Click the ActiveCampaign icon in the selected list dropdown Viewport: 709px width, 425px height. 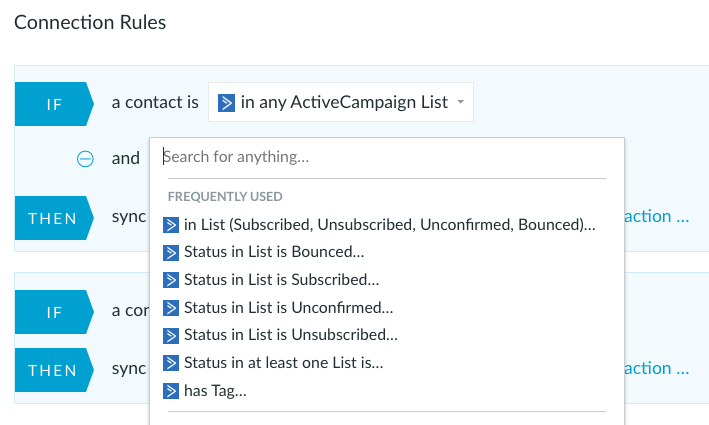[226, 103]
